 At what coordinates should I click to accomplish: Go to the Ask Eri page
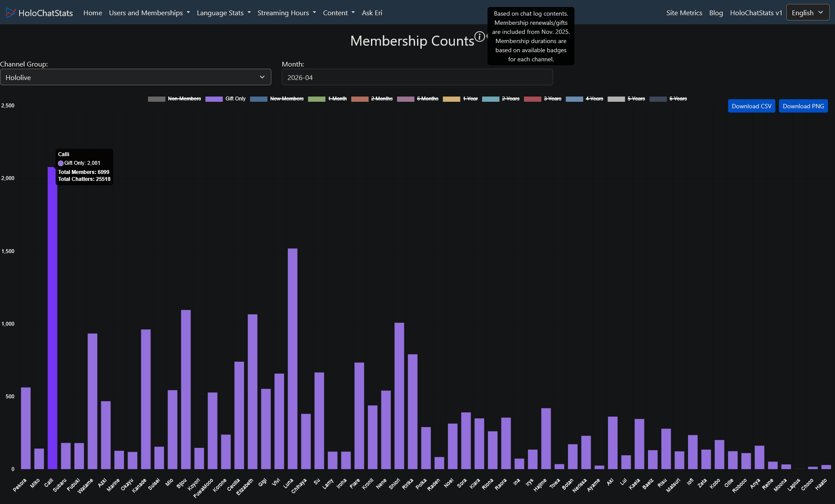(x=372, y=13)
